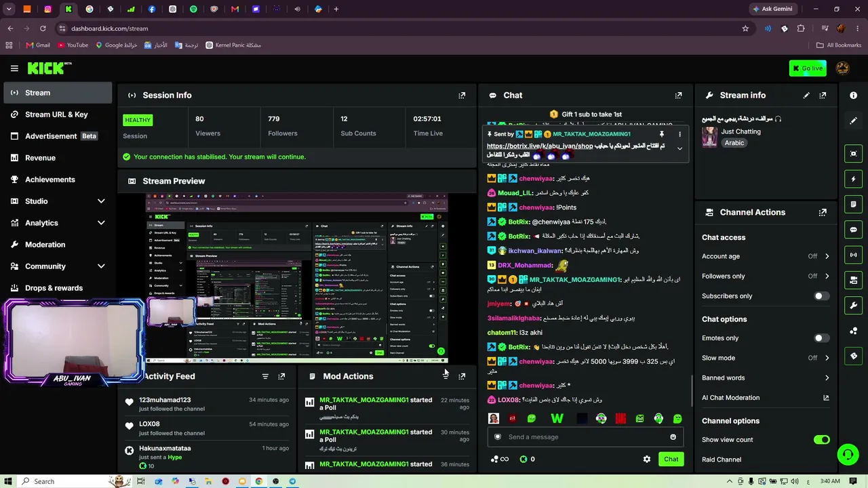Go to Revenue page
868x488 pixels.
click(x=58, y=158)
